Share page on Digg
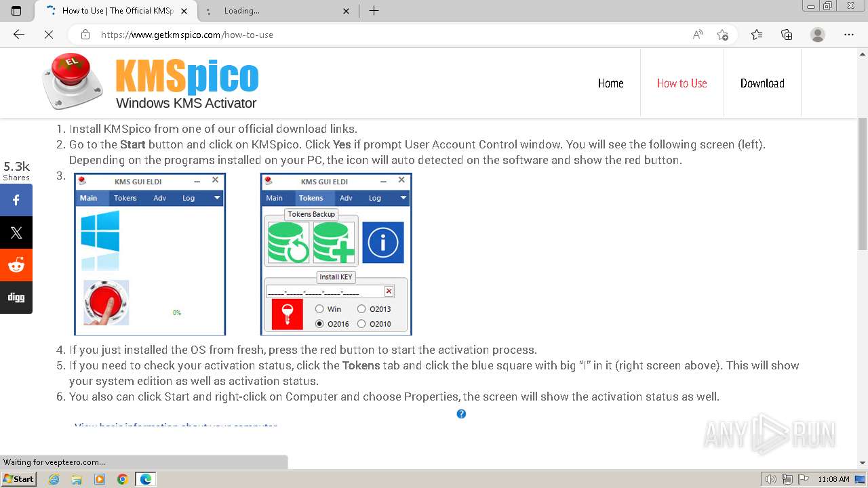 coord(16,298)
